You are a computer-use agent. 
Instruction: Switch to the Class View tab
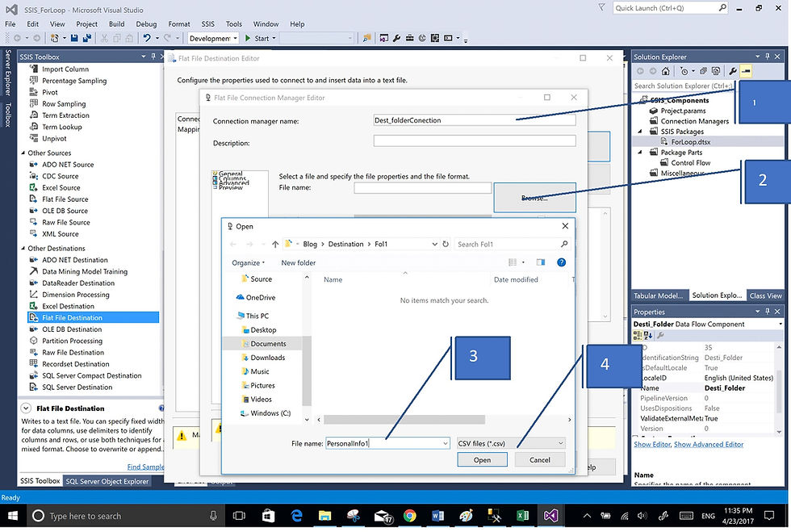[x=765, y=295]
